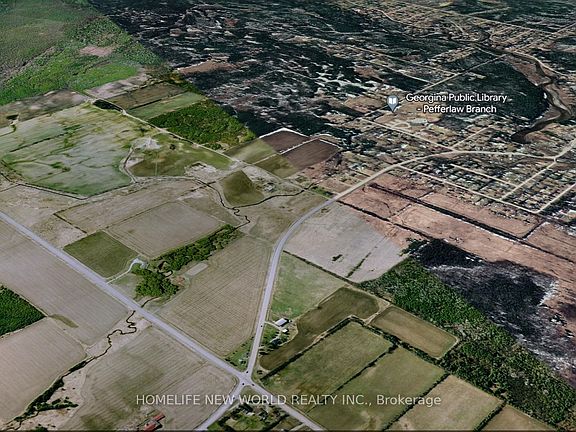Viewport: 576px width, 432px height.
Task: Click the four-way rural road intersection
Action: pyautogui.click(x=245, y=378)
